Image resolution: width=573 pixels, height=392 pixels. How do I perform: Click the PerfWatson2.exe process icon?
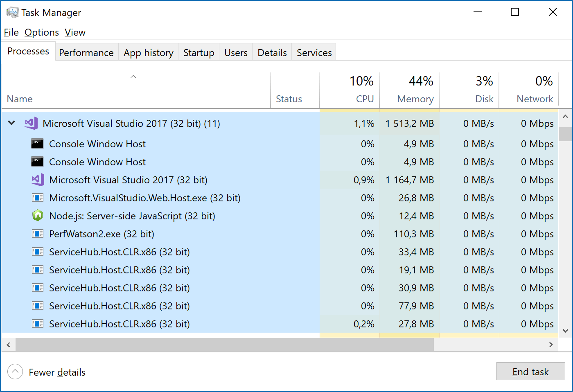pyautogui.click(x=38, y=234)
